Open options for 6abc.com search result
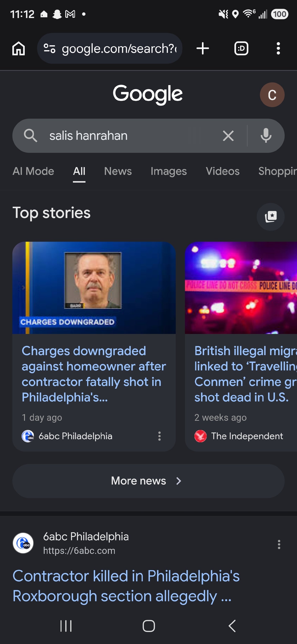 (279, 544)
